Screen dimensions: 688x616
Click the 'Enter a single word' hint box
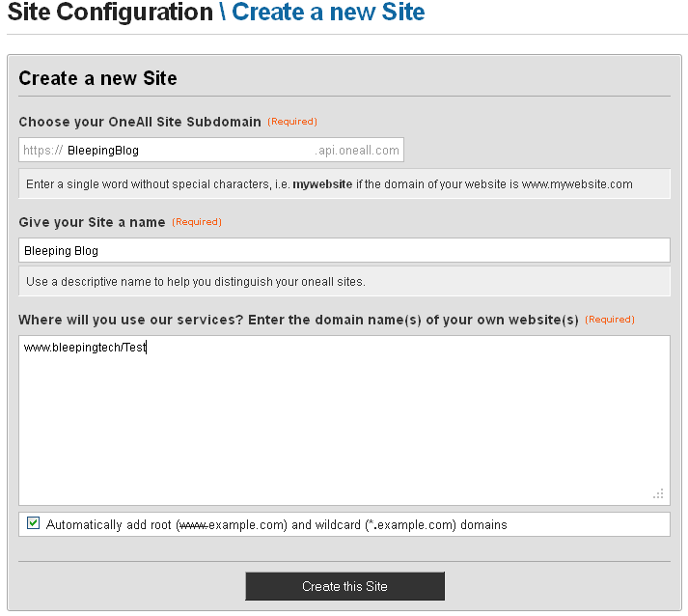point(344,183)
